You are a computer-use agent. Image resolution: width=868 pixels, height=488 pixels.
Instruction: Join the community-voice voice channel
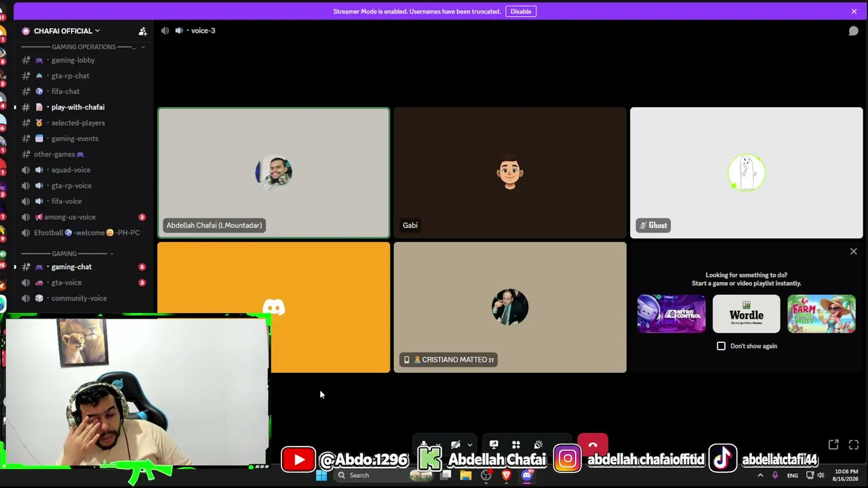[x=80, y=298]
